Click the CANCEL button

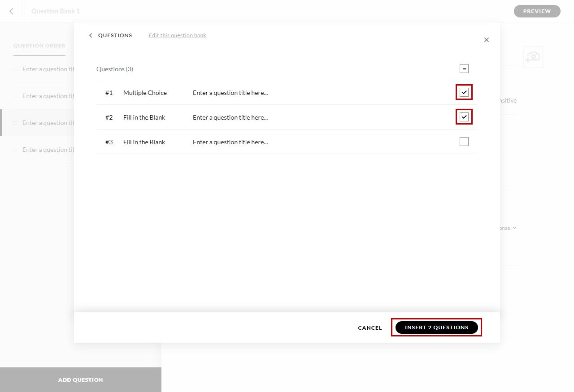370,328
